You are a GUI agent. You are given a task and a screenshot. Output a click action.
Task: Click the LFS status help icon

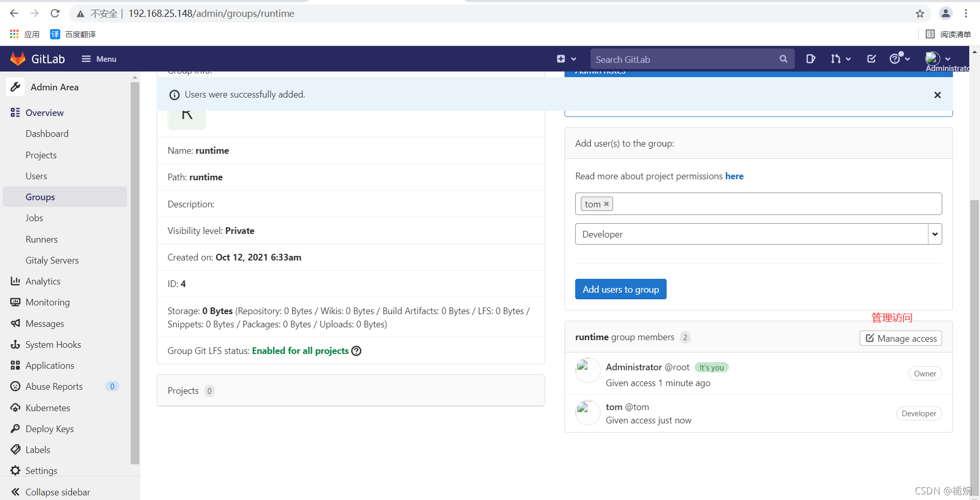pos(356,351)
